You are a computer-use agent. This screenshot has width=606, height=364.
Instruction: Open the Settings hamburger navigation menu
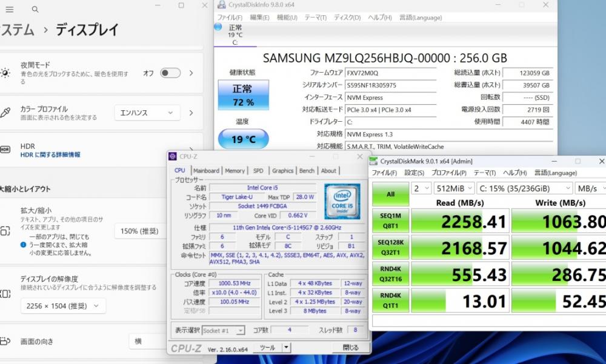pos(10,9)
